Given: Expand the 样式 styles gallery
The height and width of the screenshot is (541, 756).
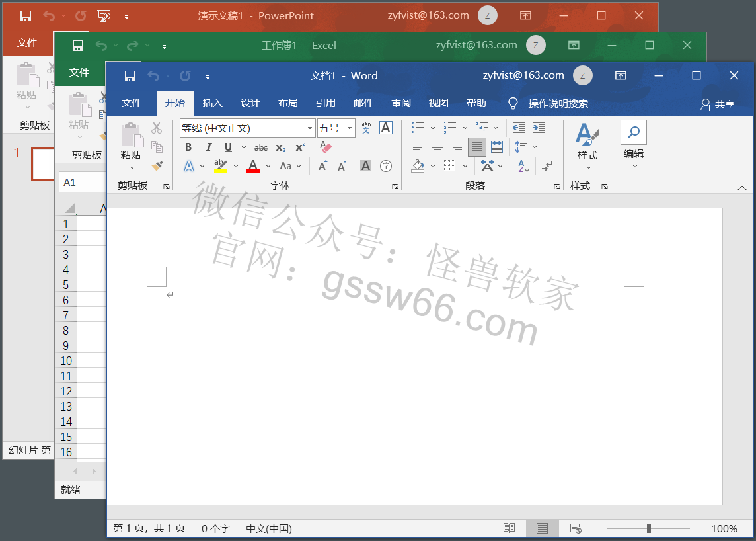Looking at the screenshot, I should pyautogui.click(x=587, y=147).
